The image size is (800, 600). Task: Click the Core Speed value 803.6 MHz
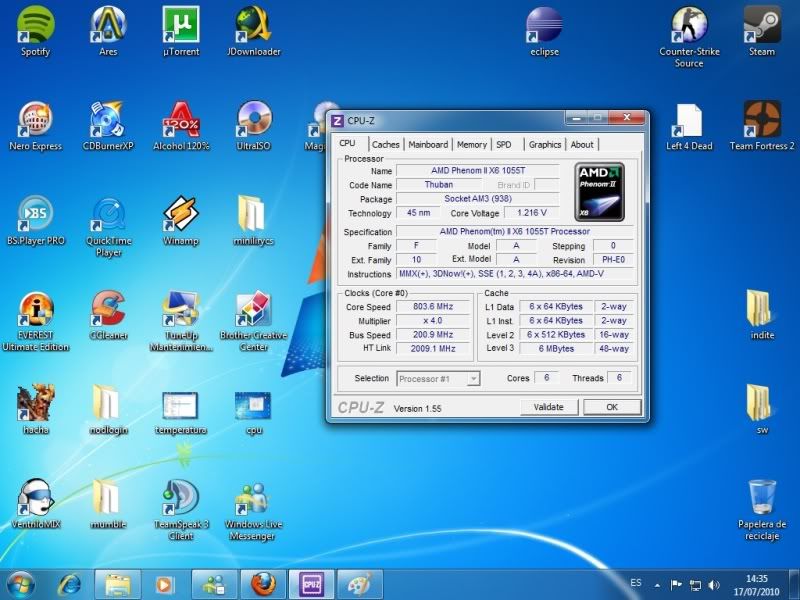click(433, 307)
